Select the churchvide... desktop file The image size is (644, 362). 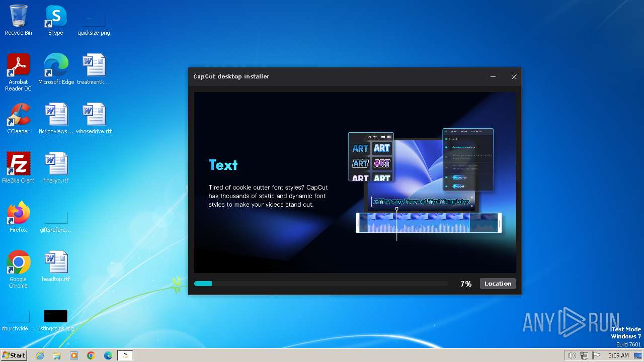click(x=18, y=321)
